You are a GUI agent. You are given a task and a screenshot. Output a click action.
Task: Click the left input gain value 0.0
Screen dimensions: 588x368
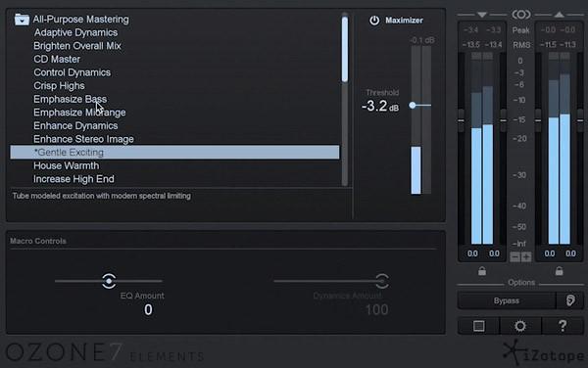[x=472, y=253]
